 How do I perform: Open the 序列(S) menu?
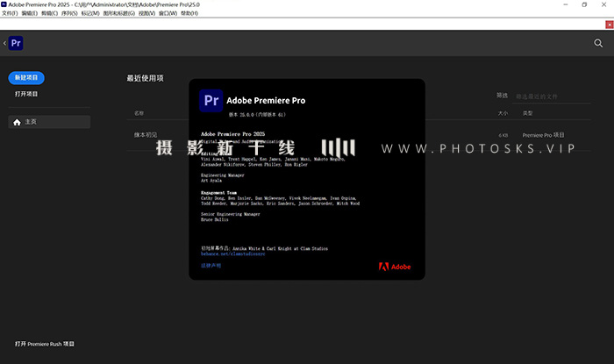(x=69, y=13)
